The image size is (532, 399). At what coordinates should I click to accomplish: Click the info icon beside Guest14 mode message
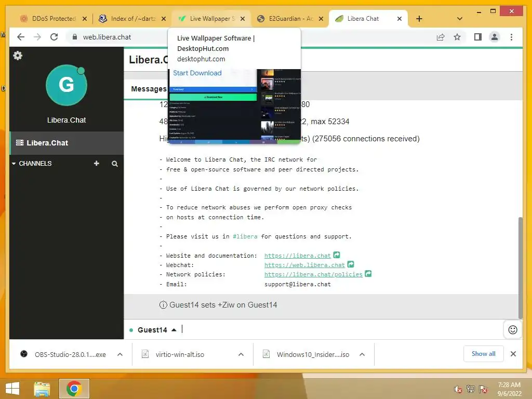(x=163, y=304)
